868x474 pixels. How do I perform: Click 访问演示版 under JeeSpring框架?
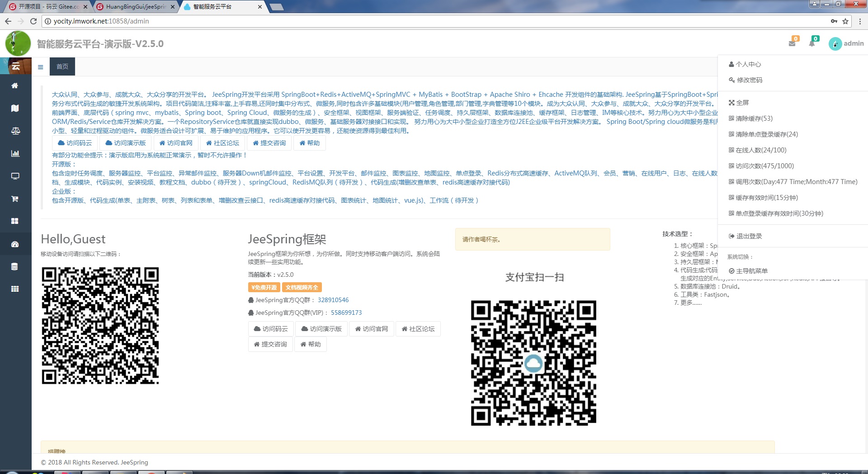(321, 329)
